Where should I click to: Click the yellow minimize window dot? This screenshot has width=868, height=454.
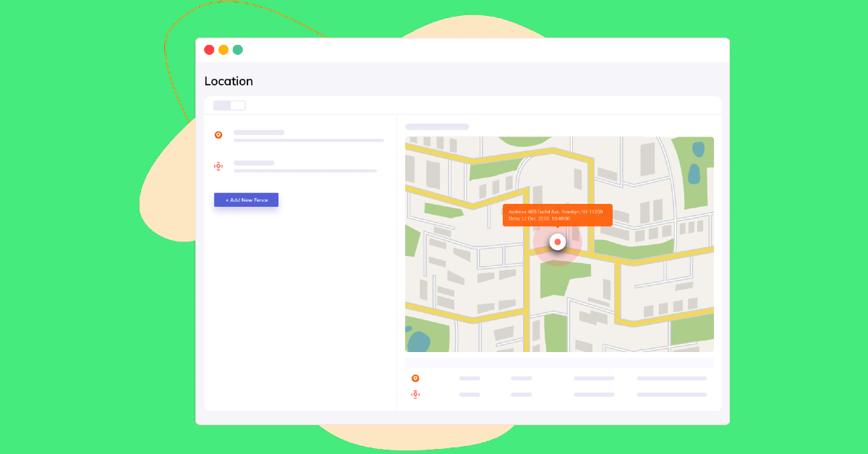(x=224, y=50)
